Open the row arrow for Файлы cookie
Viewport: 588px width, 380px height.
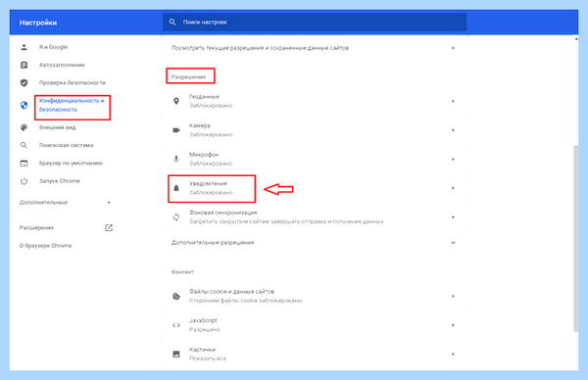tap(453, 296)
